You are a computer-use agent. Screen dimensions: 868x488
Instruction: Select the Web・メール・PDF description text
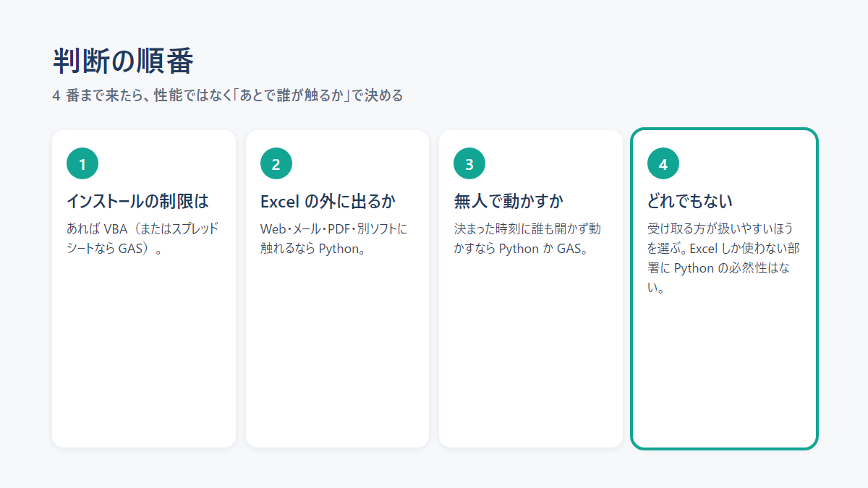334,239
